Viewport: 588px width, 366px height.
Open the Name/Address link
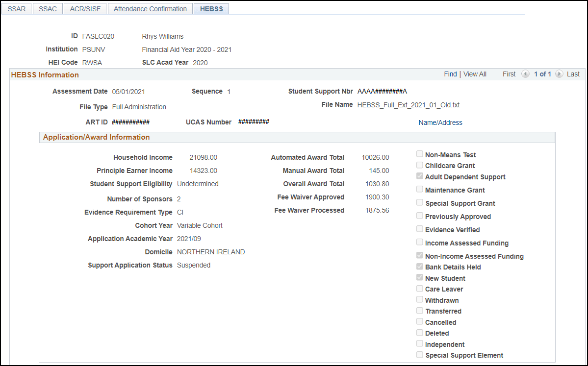(440, 122)
